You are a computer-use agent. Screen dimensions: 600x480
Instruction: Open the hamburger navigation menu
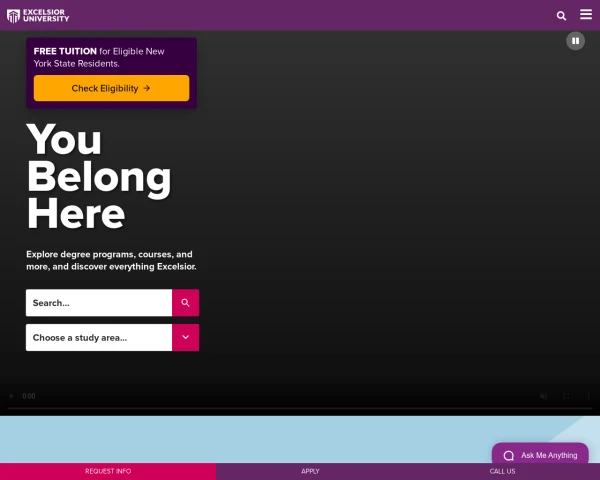(x=586, y=14)
